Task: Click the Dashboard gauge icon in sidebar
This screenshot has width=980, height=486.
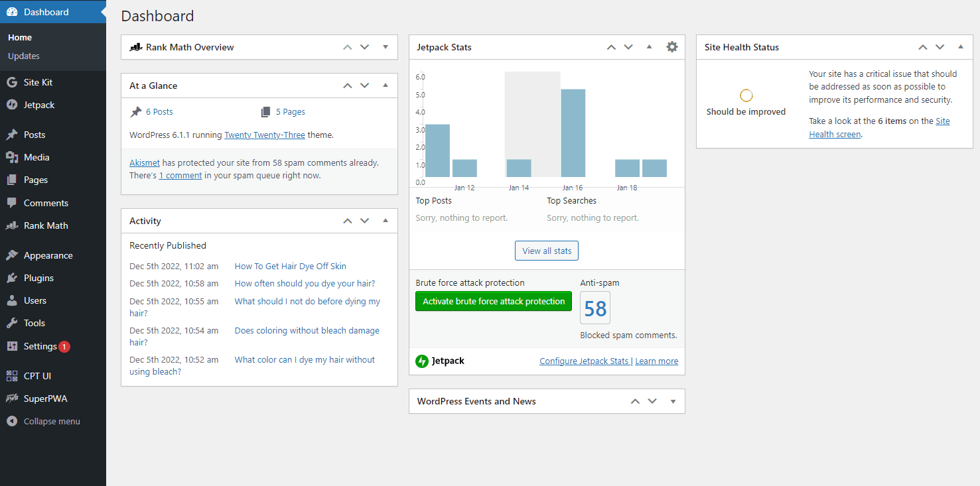Action: [x=12, y=12]
